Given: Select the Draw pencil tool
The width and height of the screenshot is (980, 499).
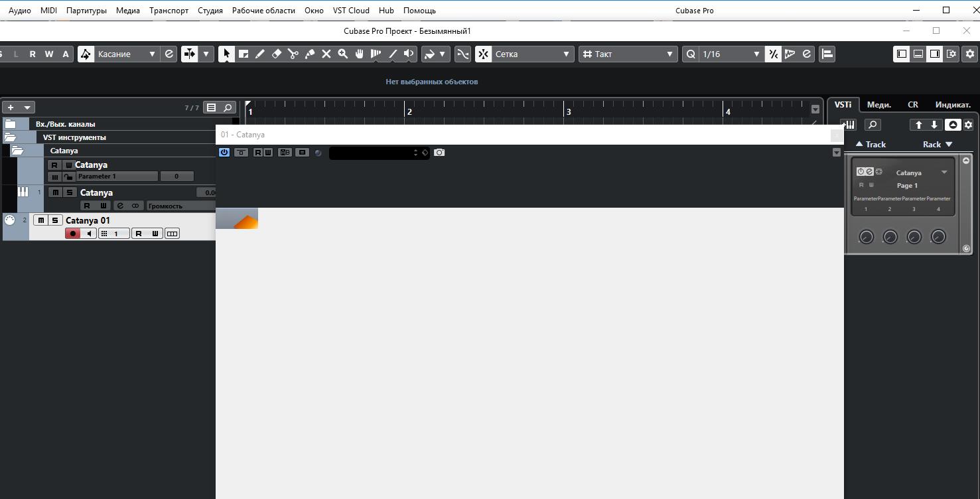Looking at the screenshot, I should coord(260,54).
